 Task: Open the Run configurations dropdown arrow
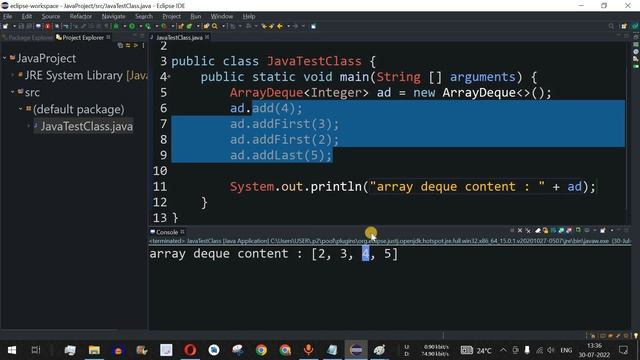click(x=140, y=26)
